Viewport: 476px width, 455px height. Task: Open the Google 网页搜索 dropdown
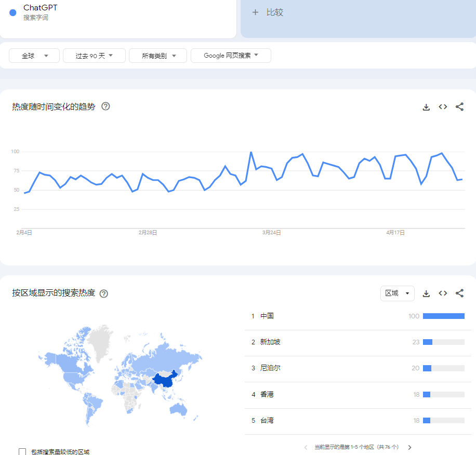pyautogui.click(x=231, y=56)
